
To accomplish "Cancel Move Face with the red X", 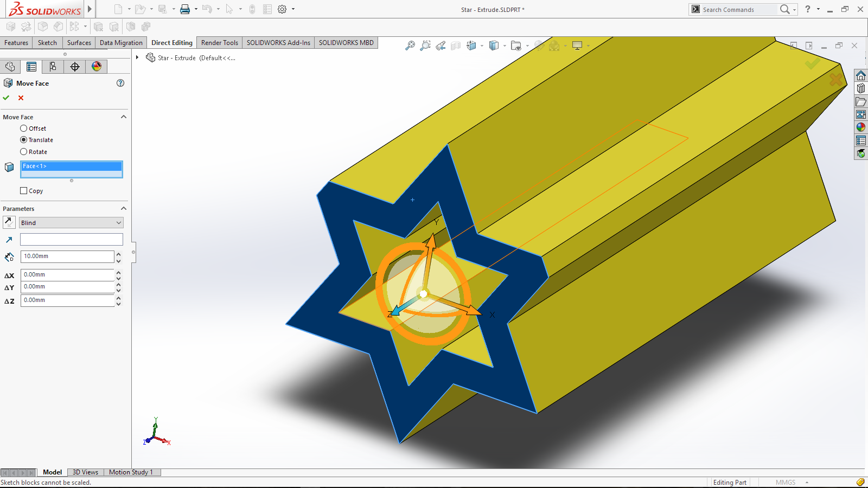I will [x=21, y=98].
